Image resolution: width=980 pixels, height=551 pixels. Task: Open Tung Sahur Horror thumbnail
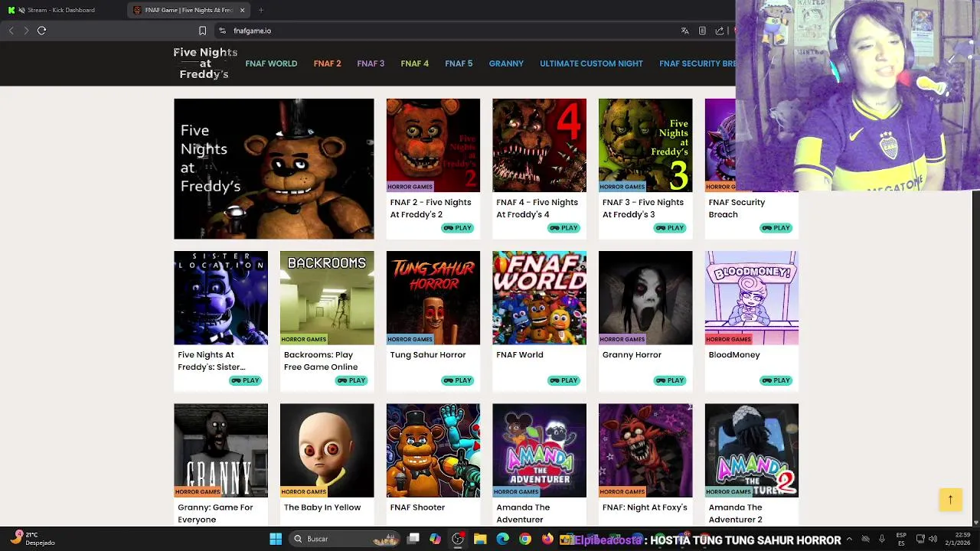click(433, 298)
